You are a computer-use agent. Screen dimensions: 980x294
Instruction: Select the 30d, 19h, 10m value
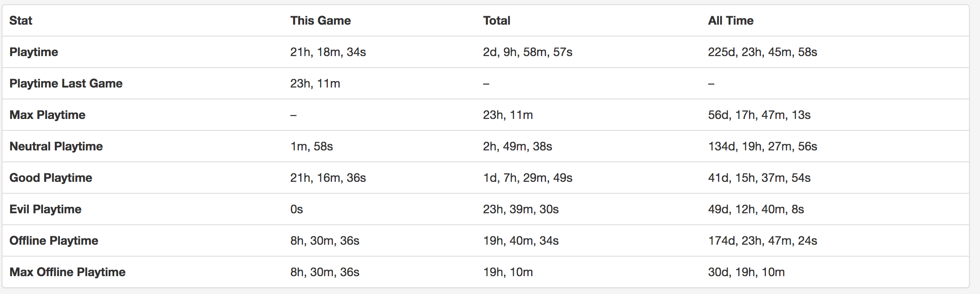746,272
